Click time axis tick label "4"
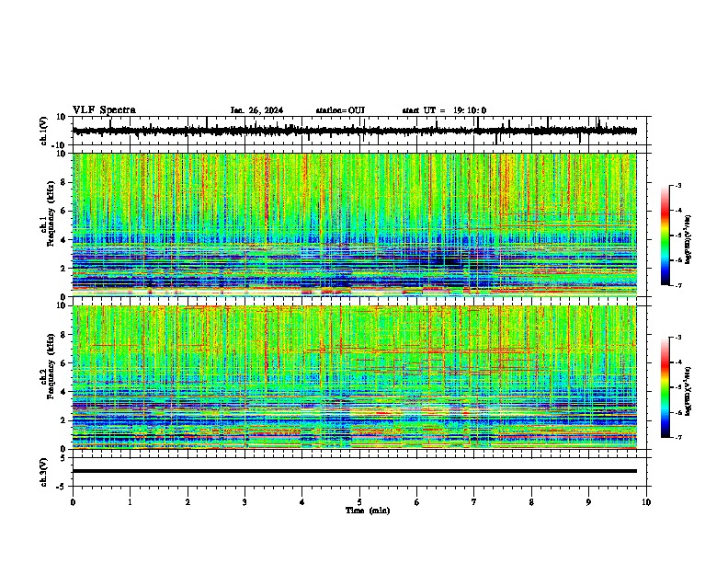Screen dimensions: 728x563 pyautogui.click(x=302, y=502)
